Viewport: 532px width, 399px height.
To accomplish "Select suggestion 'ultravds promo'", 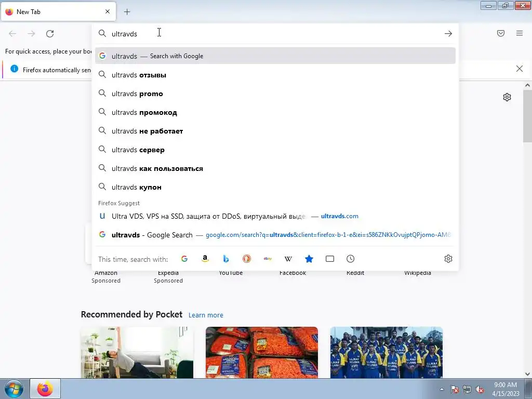I will point(275,94).
